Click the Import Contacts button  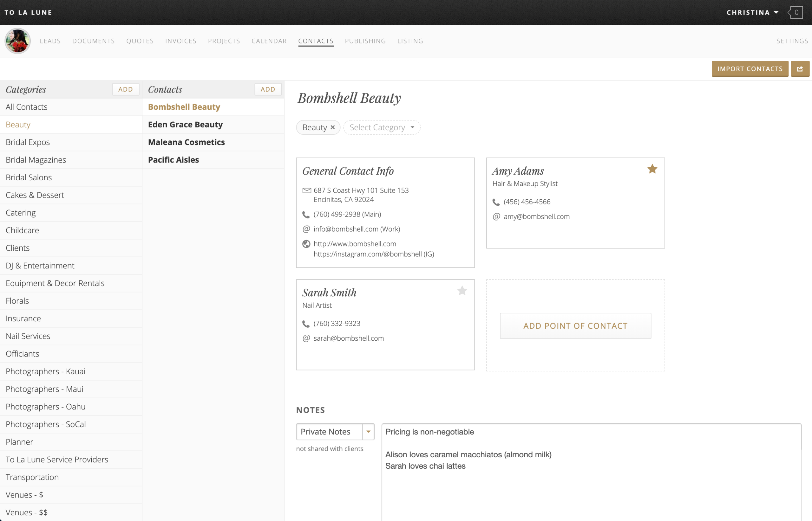pos(750,69)
